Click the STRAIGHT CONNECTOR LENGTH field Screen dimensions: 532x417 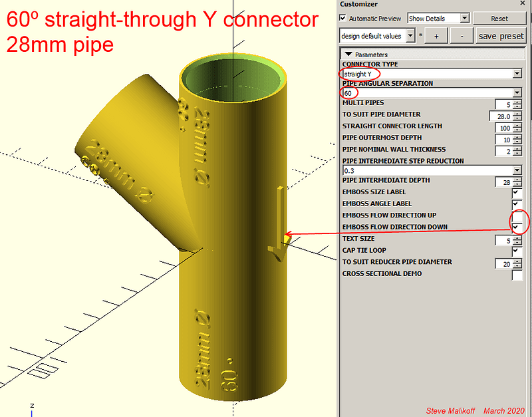tap(504, 128)
